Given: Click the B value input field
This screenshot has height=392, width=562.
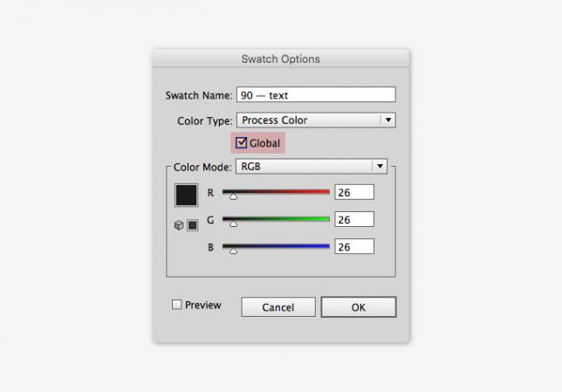Looking at the screenshot, I should pyautogui.click(x=354, y=247).
